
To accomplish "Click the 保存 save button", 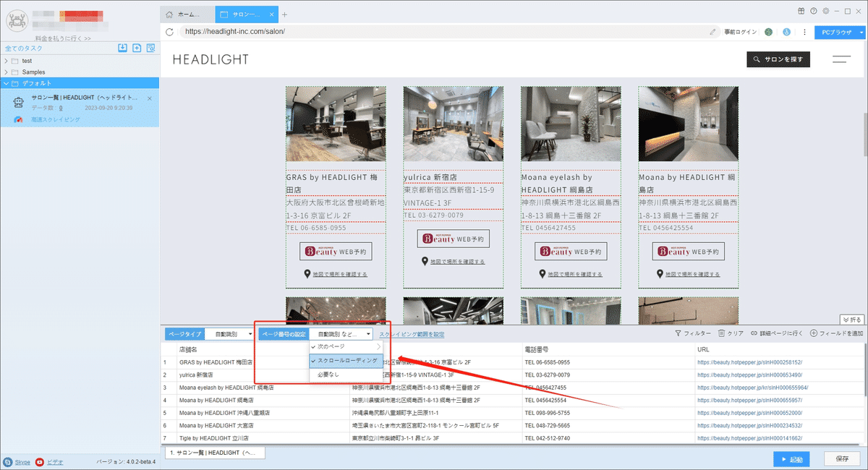I will [842, 458].
